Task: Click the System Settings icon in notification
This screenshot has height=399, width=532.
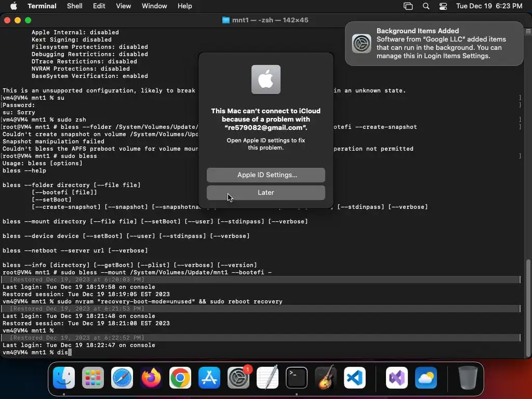Action: (362, 44)
